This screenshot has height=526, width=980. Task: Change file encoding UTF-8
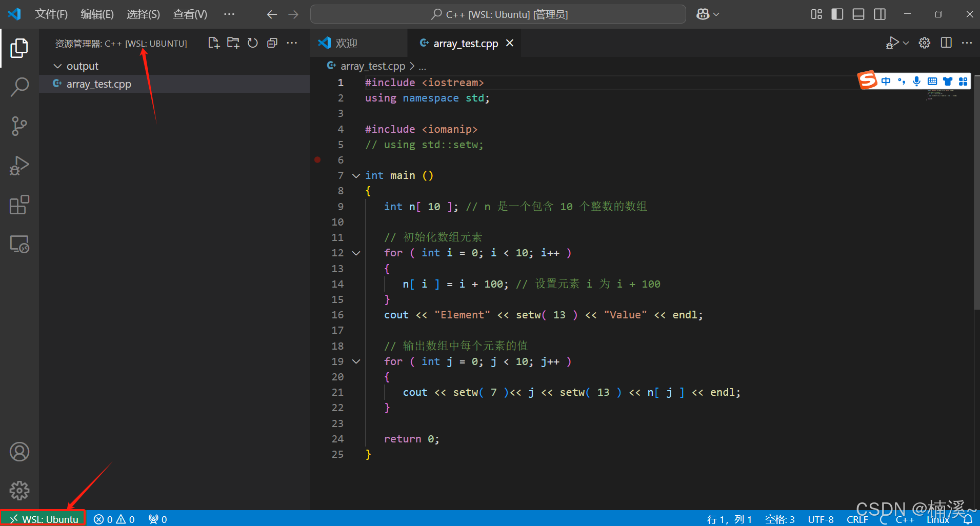(x=821, y=519)
